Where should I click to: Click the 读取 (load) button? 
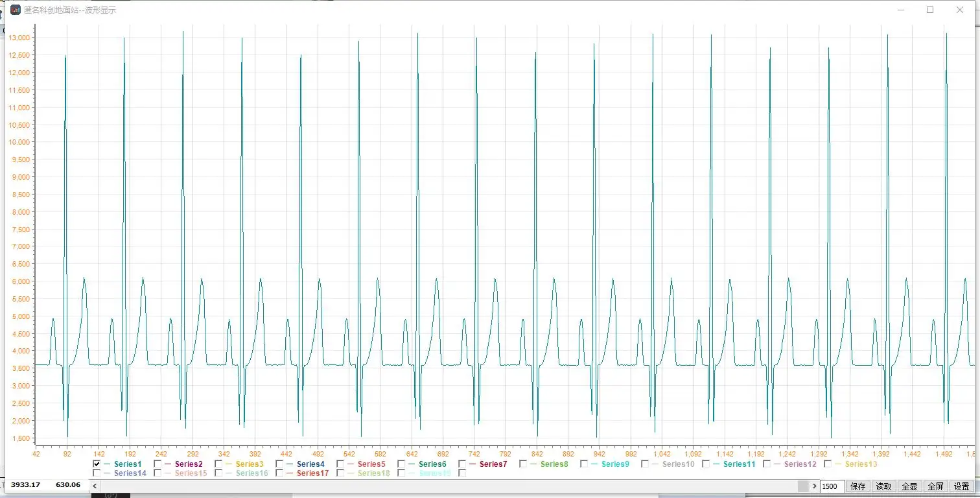[883, 486]
